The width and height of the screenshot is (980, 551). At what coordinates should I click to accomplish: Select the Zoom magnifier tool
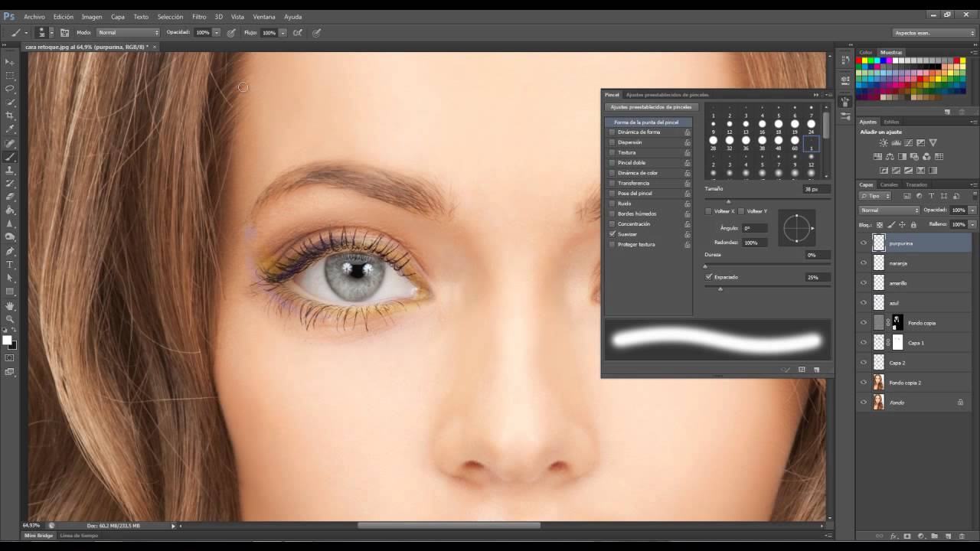10,319
